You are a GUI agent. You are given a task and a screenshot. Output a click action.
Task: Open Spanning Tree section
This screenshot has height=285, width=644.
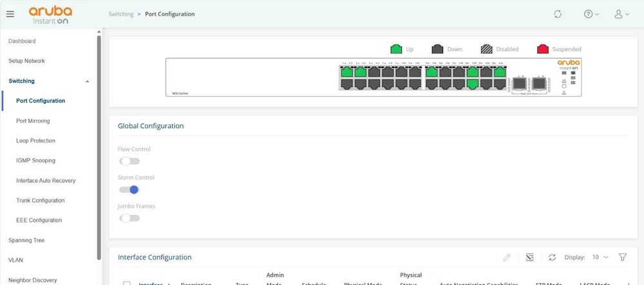click(x=26, y=240)
